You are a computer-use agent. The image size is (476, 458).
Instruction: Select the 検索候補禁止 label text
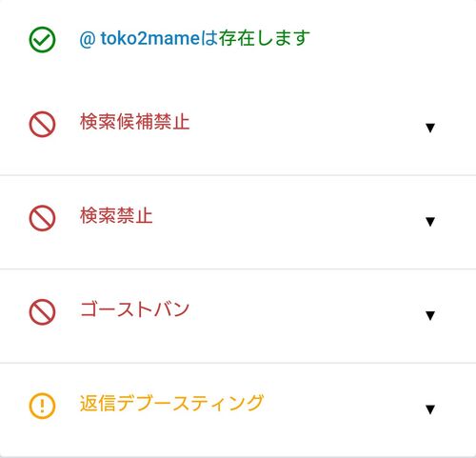point(135,122)
